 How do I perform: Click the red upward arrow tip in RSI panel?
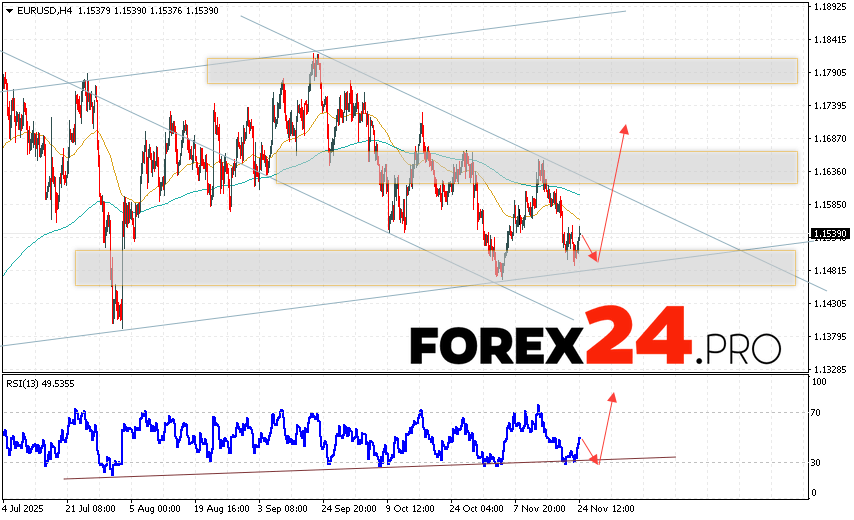click(x=612, y=395)
